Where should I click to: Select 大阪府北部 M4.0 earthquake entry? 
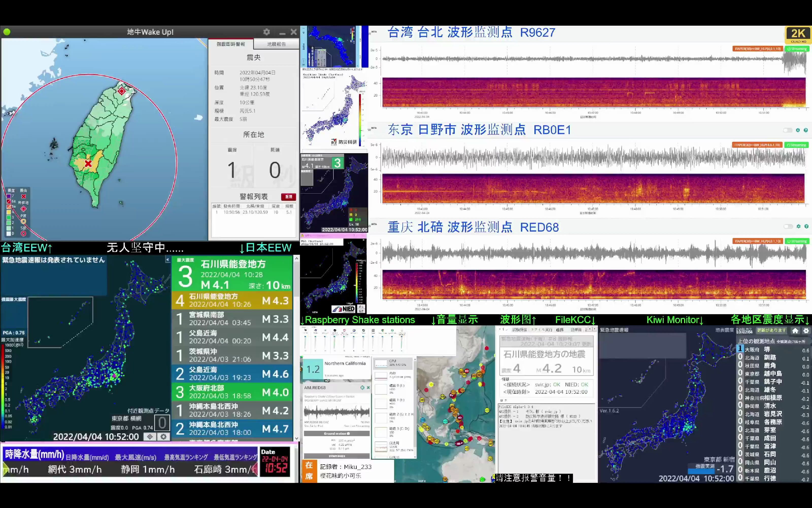tap(232, 392)
